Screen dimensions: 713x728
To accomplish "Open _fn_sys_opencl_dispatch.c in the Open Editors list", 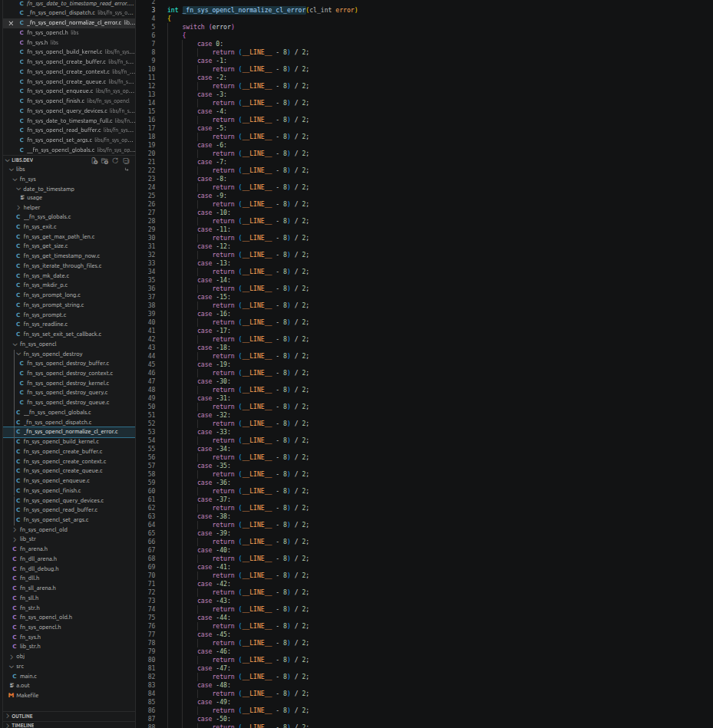I will 69,12.
